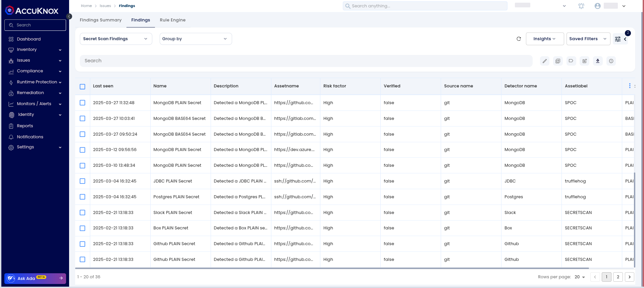This screenshot has width=644, height=288.
Task: Click the table's horizontal scrollbar
Action: pyautogui.click(x=332, y=268)
